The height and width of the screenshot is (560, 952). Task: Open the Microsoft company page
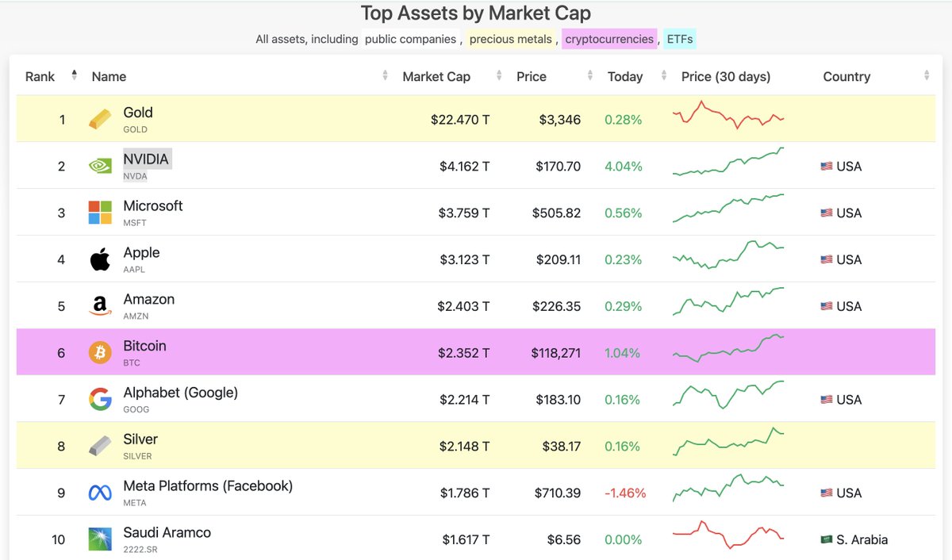tap(153, 205)
